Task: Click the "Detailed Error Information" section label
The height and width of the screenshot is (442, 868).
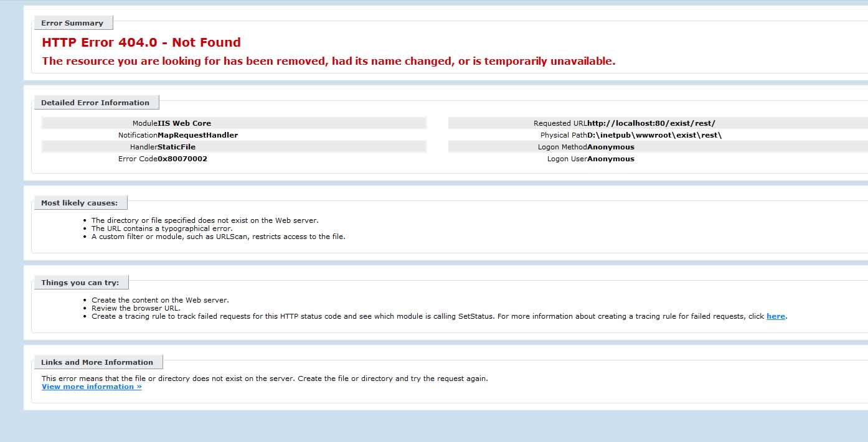Action: [x=95, y=103]
